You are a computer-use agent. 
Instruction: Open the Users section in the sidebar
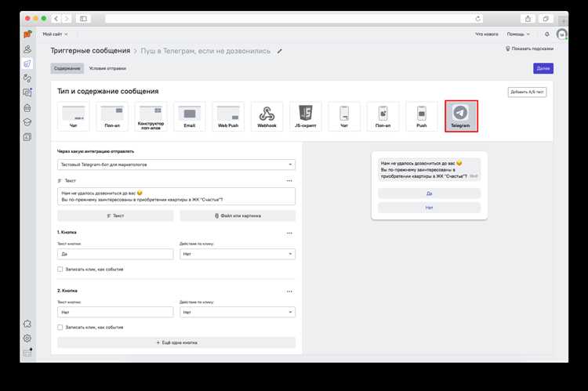click(x=27, y=49)
